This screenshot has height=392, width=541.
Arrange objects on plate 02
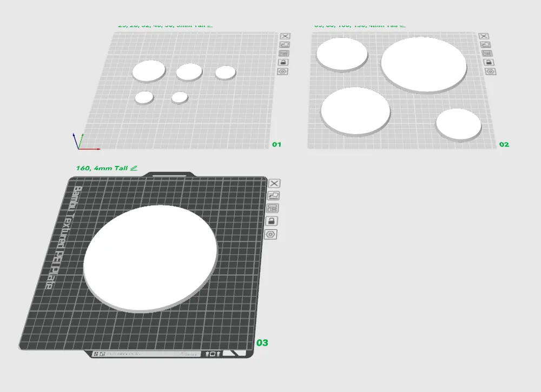487,54
